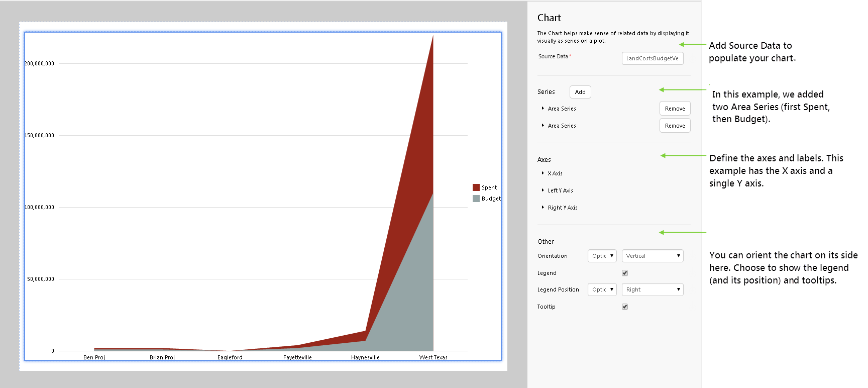This screenshot has height=388, width=868.
Task: Toggle the Legend checkbox
Action: (625, 273)
